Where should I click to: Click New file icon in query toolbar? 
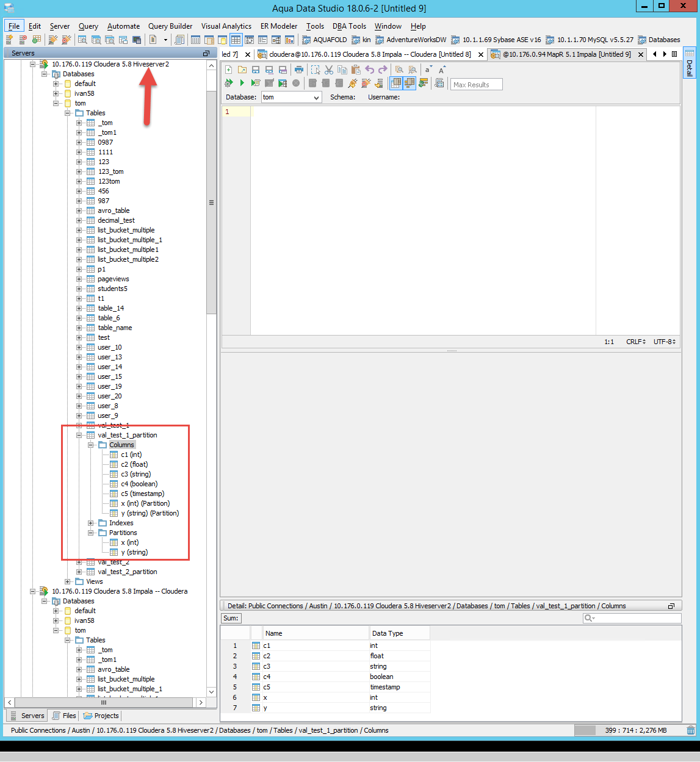229,70
